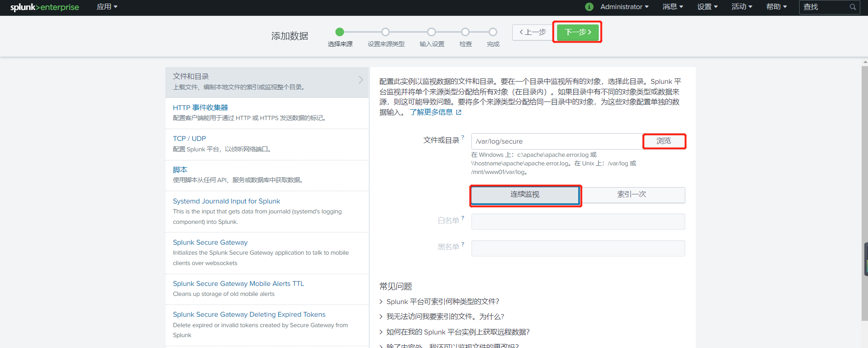Click the 下一步 next button
This screenshot has width=868, height=348.
coord(577,32)
